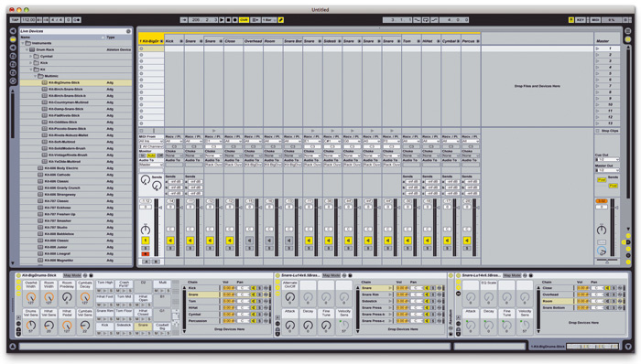Click the browser show/hide arrow icon

tap(13, 31)
